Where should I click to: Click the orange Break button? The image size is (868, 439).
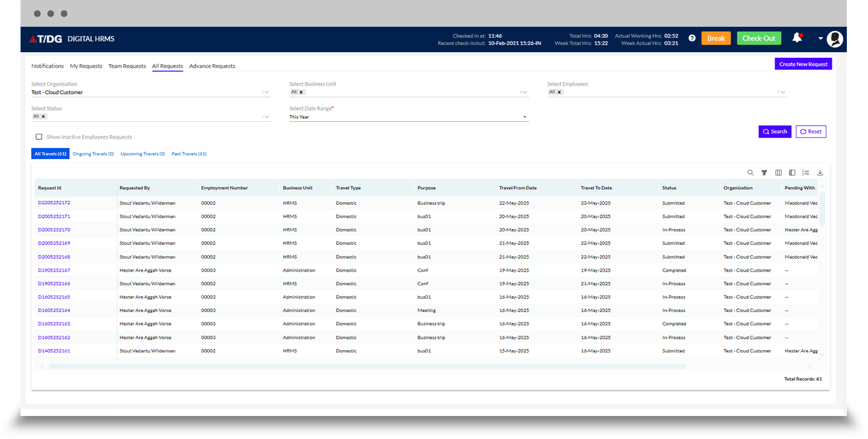coord(716,39)
